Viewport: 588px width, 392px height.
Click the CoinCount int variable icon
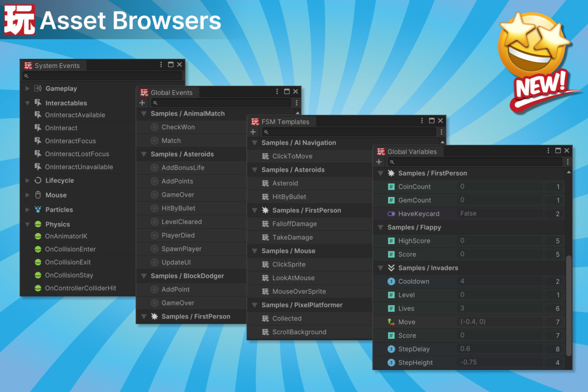[x=391, y=187]
